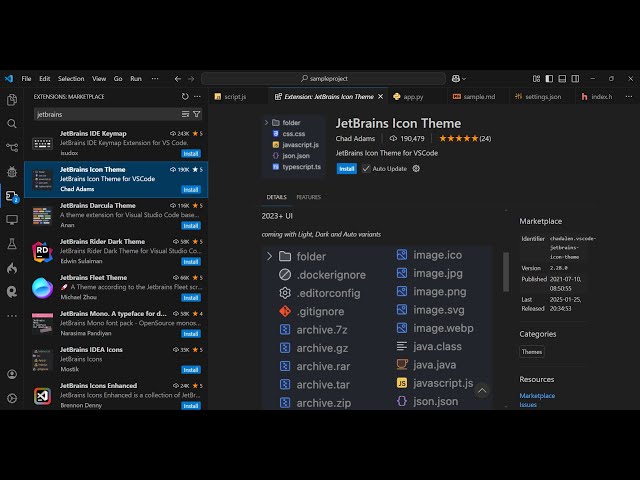Open Source Control view
The image size is (640, 480).
coord(12,148)
